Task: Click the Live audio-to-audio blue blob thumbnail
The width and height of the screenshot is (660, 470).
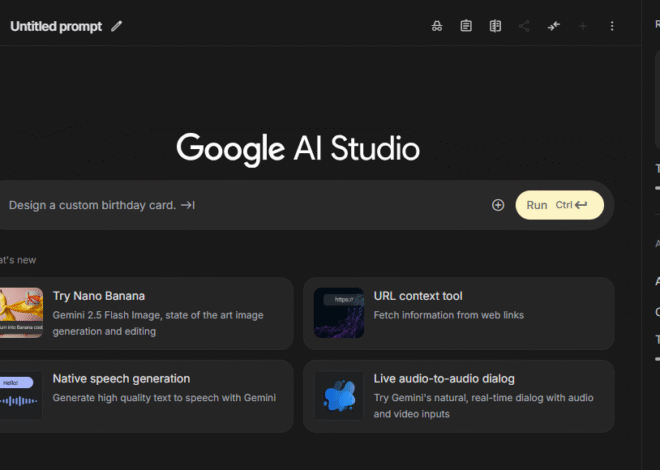Action: 339,396
